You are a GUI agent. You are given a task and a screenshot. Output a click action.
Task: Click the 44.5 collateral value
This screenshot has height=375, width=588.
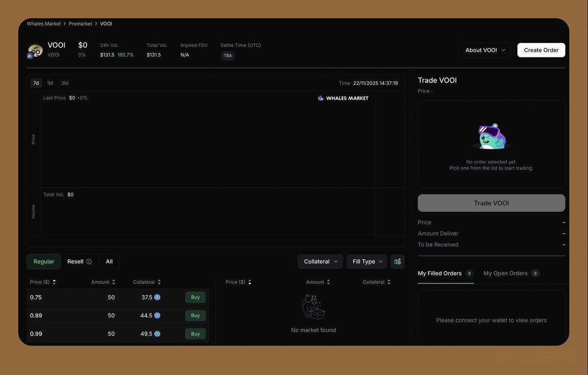[147, 316]
